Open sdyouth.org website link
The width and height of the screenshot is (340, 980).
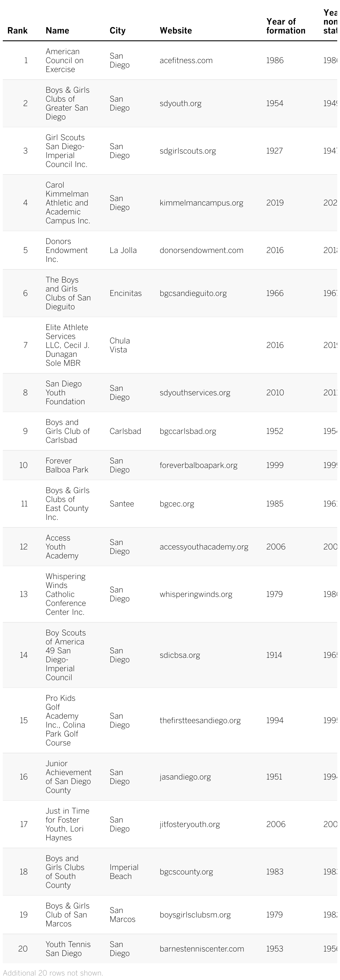180,104
